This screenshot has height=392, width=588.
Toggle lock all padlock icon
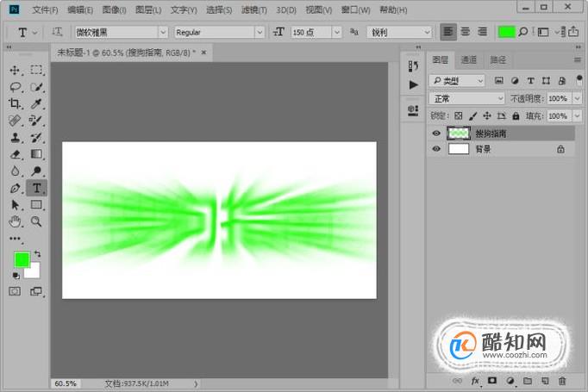(516, 115)
